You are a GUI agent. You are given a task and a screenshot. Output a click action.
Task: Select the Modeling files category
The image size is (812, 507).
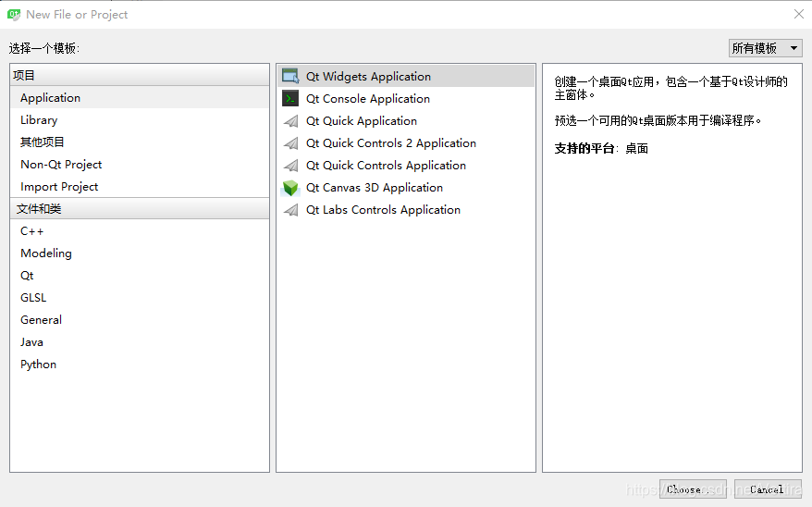coord(140,253)
